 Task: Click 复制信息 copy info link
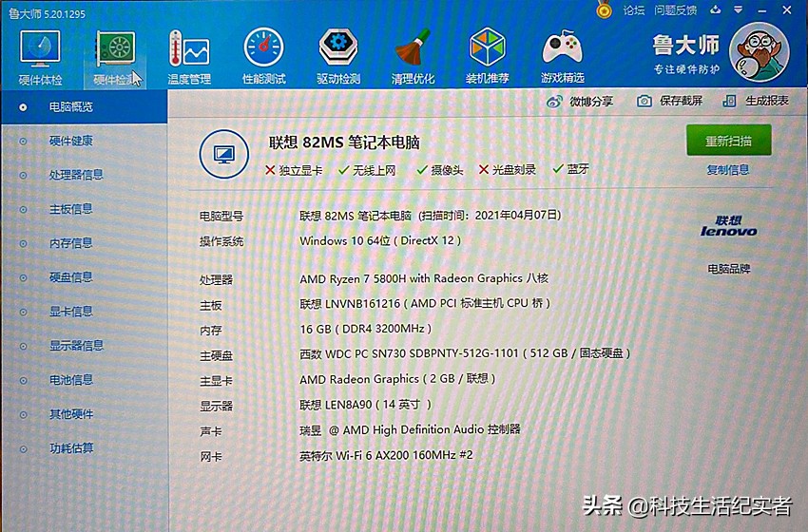(727, 169)
